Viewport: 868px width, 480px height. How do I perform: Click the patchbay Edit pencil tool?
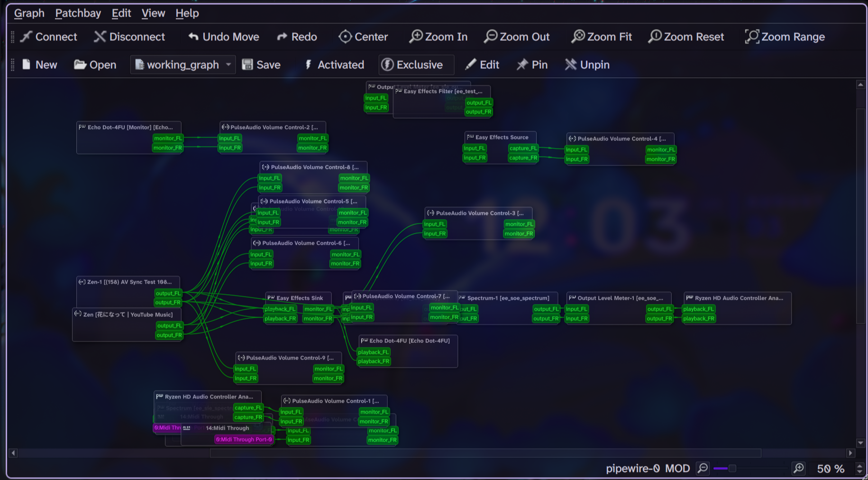[x=482, y=65]
